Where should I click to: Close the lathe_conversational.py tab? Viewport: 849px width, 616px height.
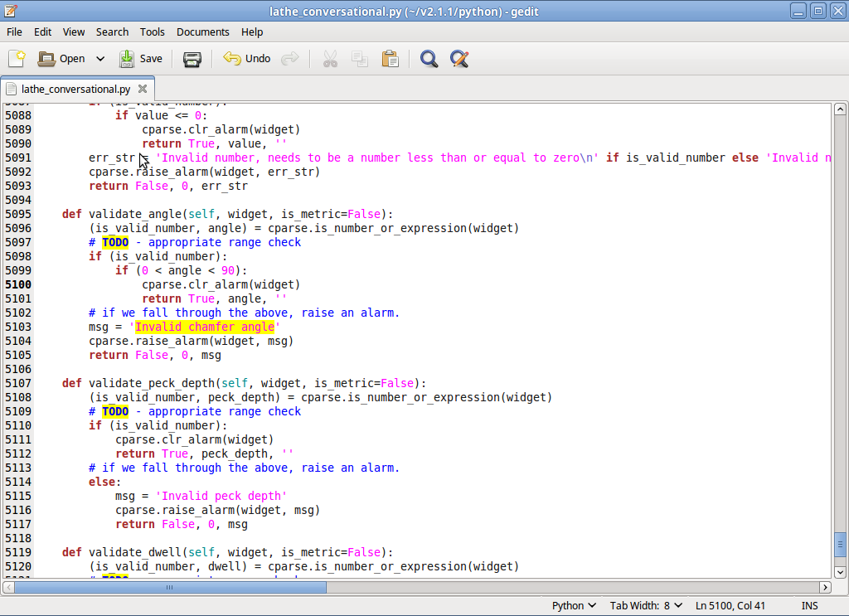pyautogui.click(x=143, y=89)
